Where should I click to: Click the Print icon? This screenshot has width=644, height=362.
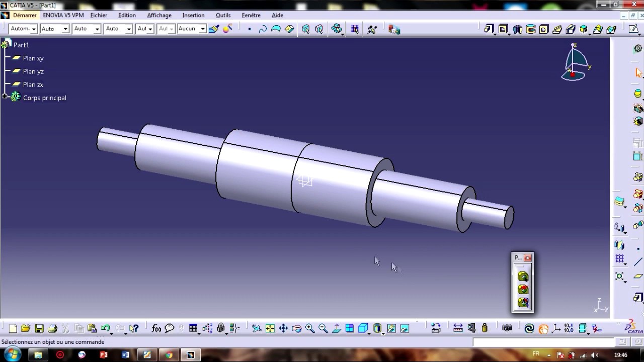pos(52,328)
